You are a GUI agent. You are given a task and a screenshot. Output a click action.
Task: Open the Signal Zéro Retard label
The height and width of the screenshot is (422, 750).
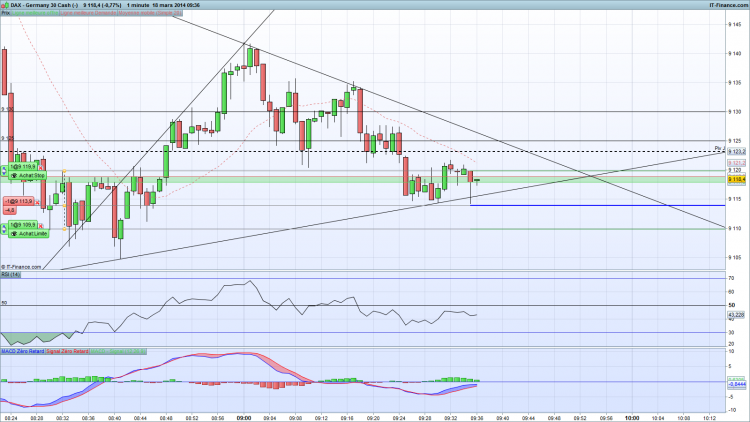67,351
